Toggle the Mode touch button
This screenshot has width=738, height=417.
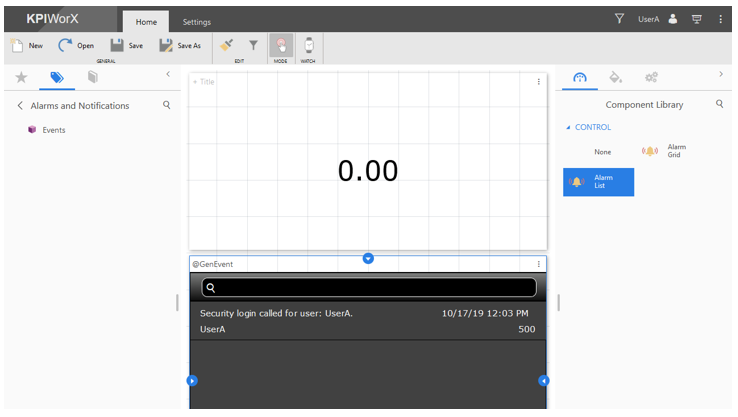281,45
